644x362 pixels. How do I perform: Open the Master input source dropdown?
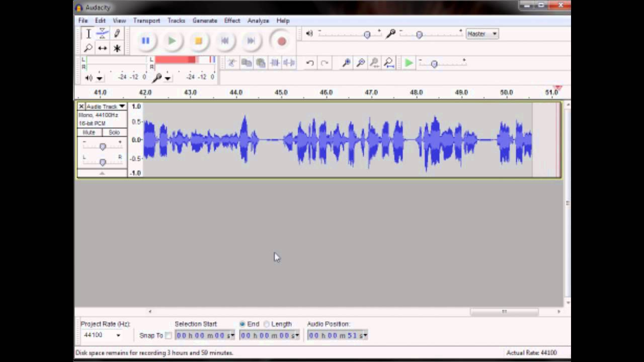coord(482,34)
